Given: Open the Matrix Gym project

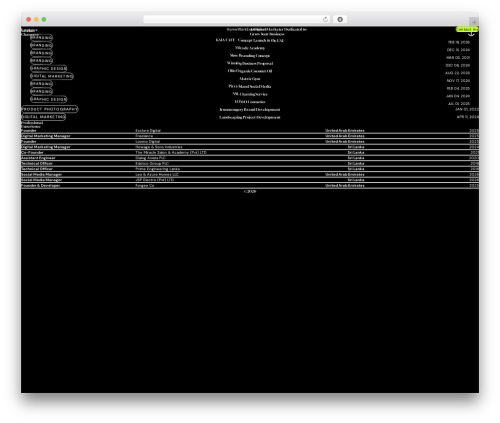Looking at the screenshot, I should (x=250, y=79).
